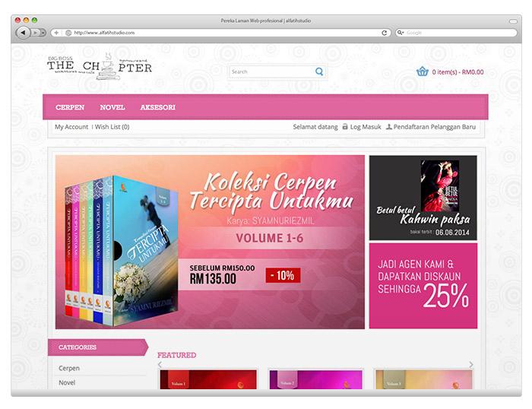Open the NOVEL menu
Screen dimensions: 532x409
click(x=112, y=107)
